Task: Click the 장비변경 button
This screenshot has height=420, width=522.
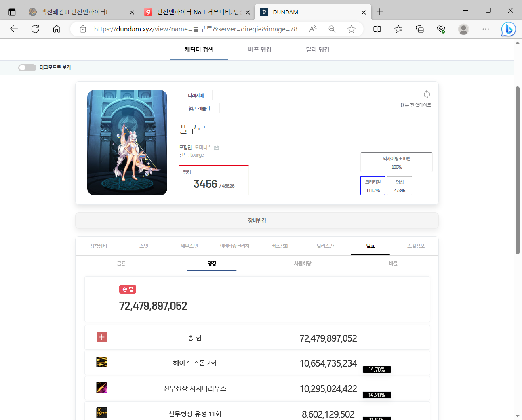Action: tap(257, 220)
